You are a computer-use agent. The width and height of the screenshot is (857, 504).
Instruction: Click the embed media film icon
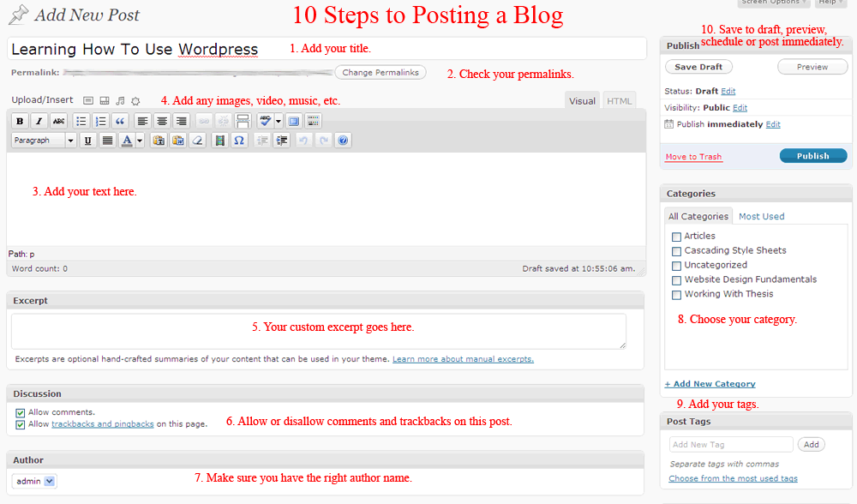(x=219, y=141)
